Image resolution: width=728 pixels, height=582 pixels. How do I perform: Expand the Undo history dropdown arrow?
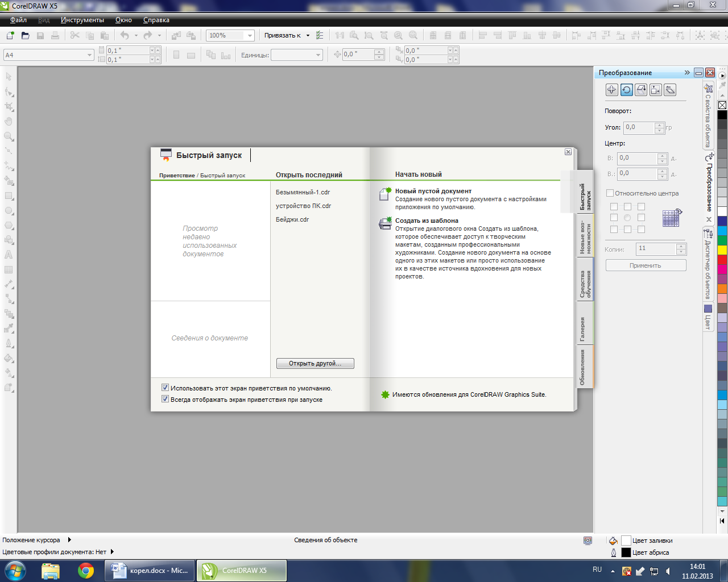(x=136, y=35)
